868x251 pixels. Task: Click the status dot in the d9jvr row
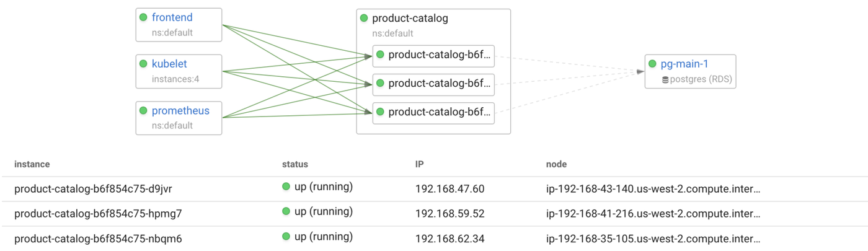pyautogui.click(x=286, y=187)
